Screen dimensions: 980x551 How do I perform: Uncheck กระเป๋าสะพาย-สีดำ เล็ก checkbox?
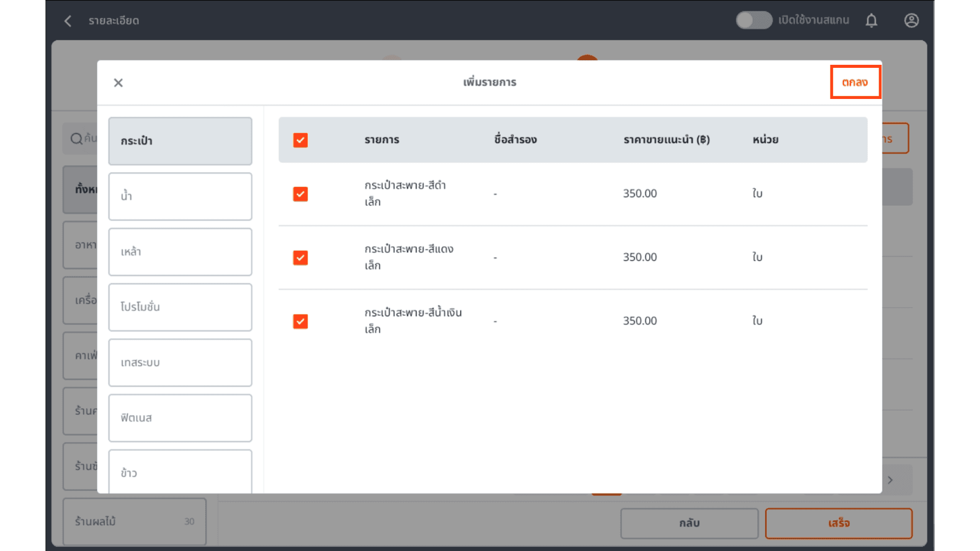(x=300, y=194)
